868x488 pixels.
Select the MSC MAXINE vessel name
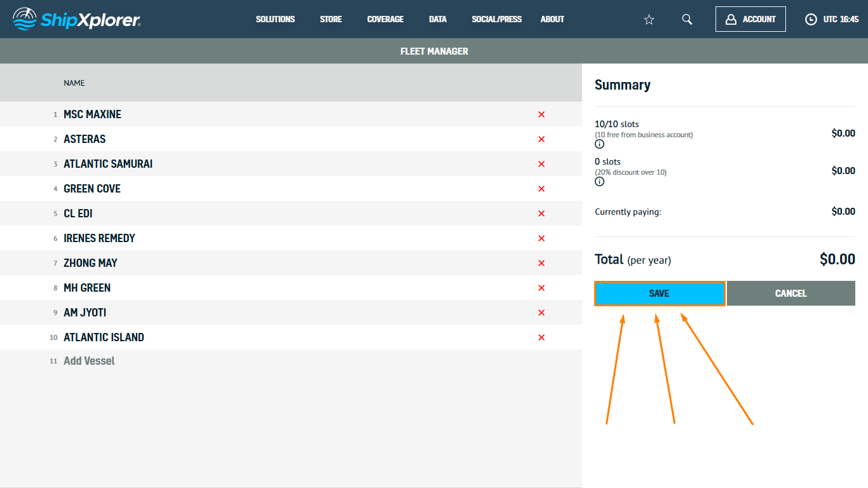click(92, 114)
